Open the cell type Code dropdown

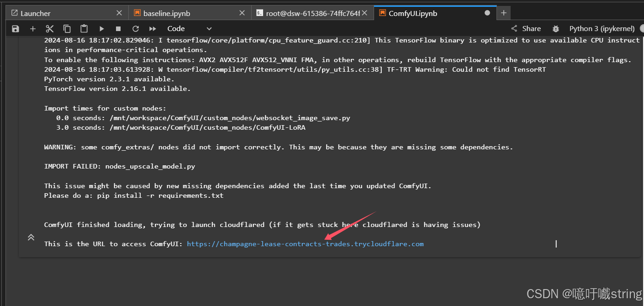(x=190, y=29)
